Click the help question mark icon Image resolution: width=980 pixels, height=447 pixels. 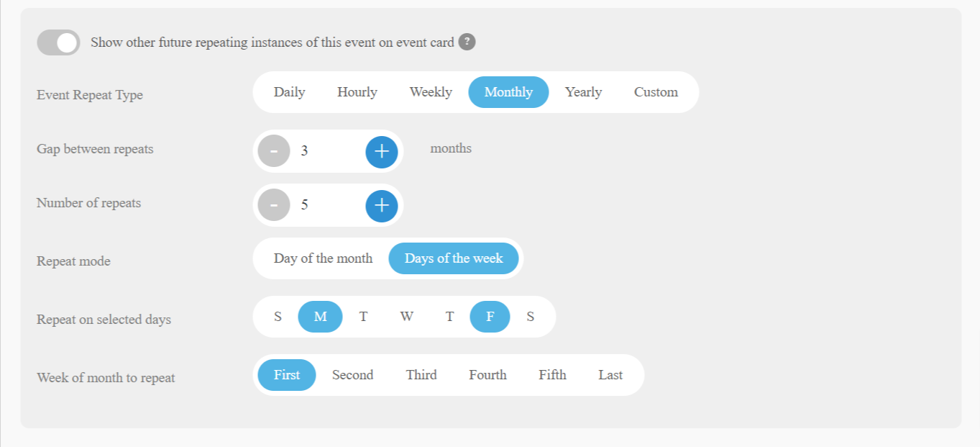467,42
